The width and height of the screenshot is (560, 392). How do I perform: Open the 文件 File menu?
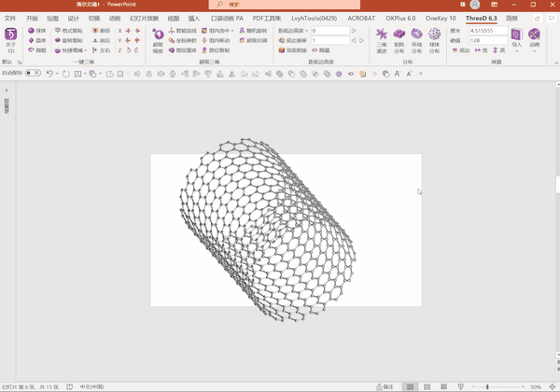point(10,19)
